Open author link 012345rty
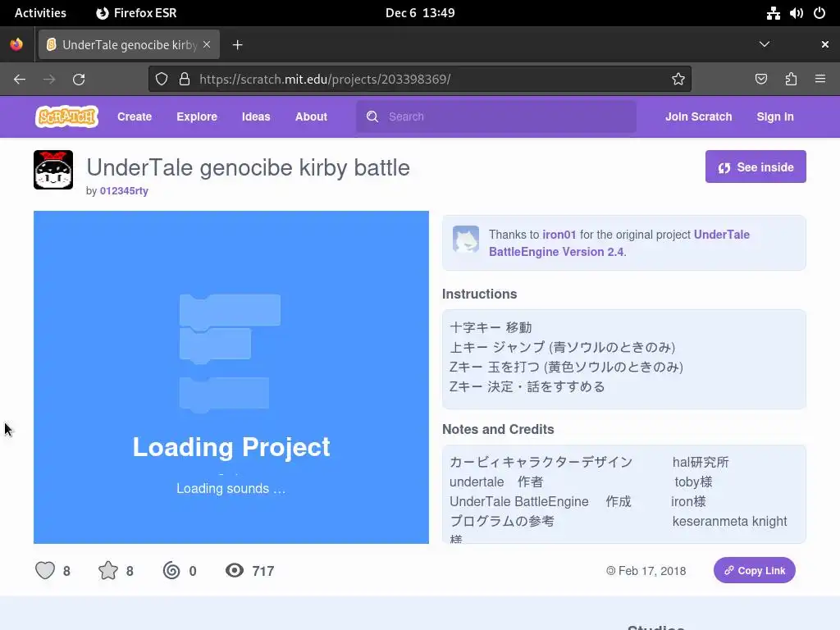The height and width of the screenshot is (630, 840). click(x=124, y=190)
